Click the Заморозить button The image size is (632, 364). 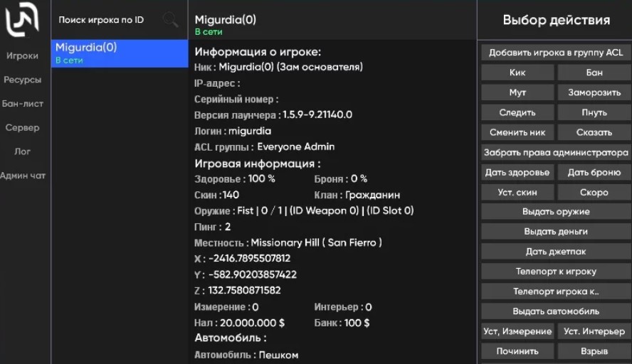pos(594,92)
